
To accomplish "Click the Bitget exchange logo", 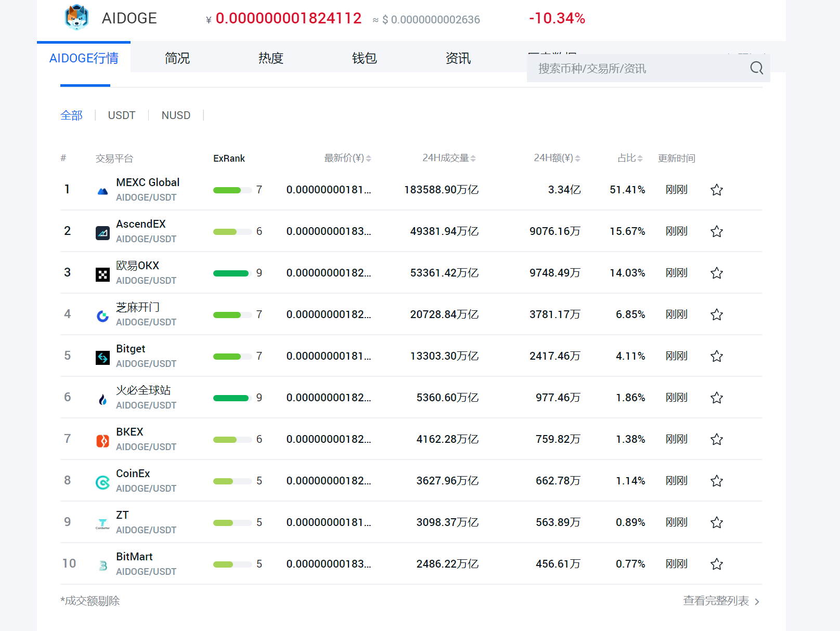I will [102, 358].
